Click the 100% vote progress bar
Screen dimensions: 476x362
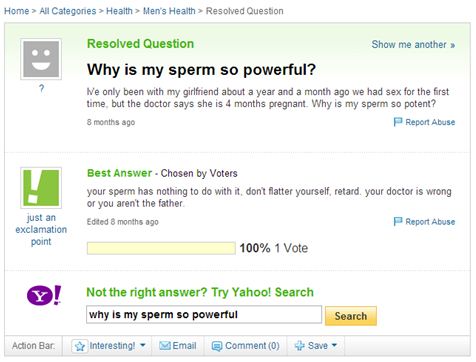pos(161,248)
